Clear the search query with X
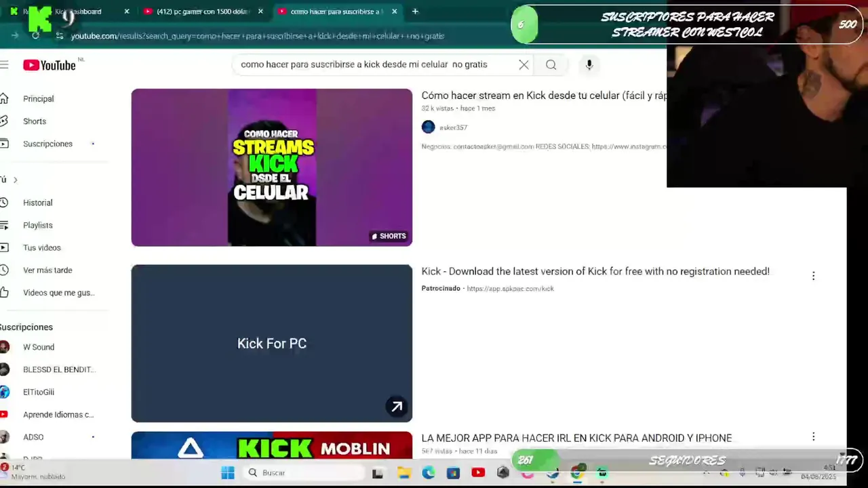 coord(524,65)
